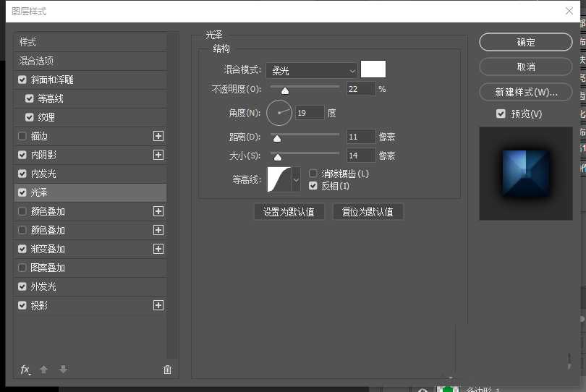Screen dimensions: 586x392
Task: Click the move effect up arrow
Action: (43, 370)
